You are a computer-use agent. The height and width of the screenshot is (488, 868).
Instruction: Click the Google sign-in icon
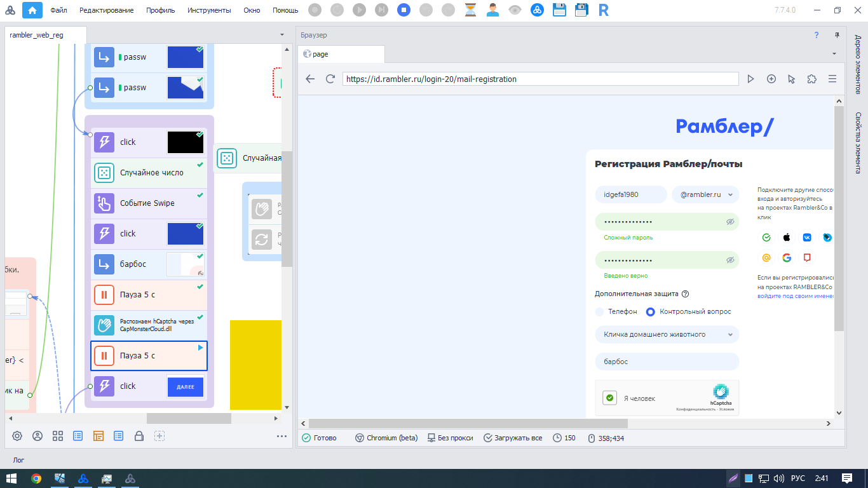[x=787, y=258]
